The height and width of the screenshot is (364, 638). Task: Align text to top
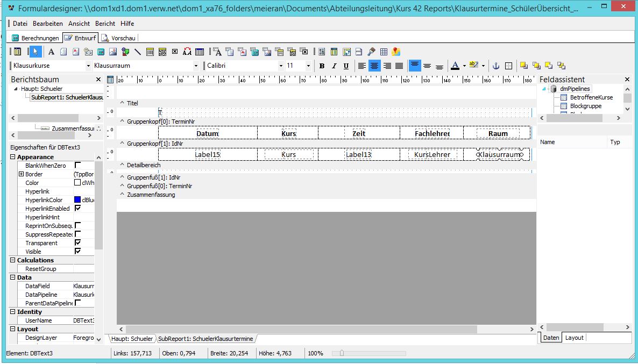point(415,66)
